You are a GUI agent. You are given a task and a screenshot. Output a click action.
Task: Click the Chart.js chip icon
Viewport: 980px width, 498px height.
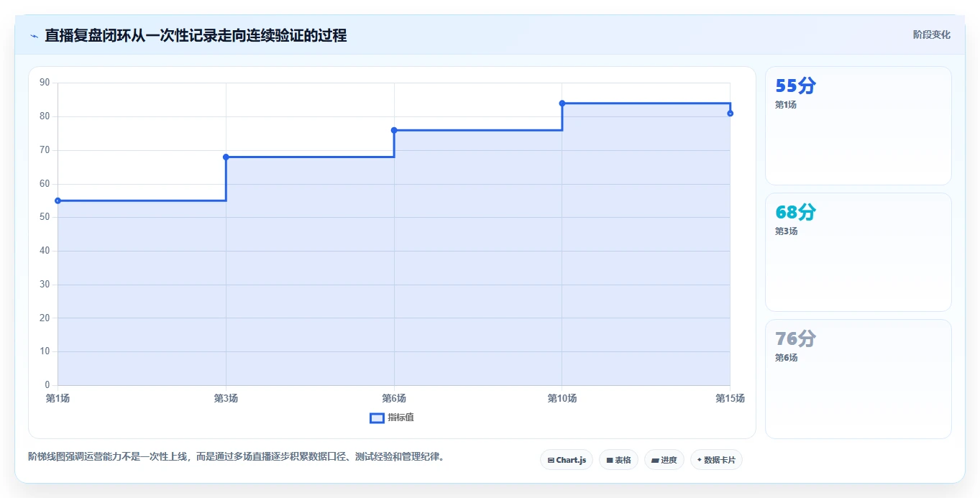click(551, 460)
